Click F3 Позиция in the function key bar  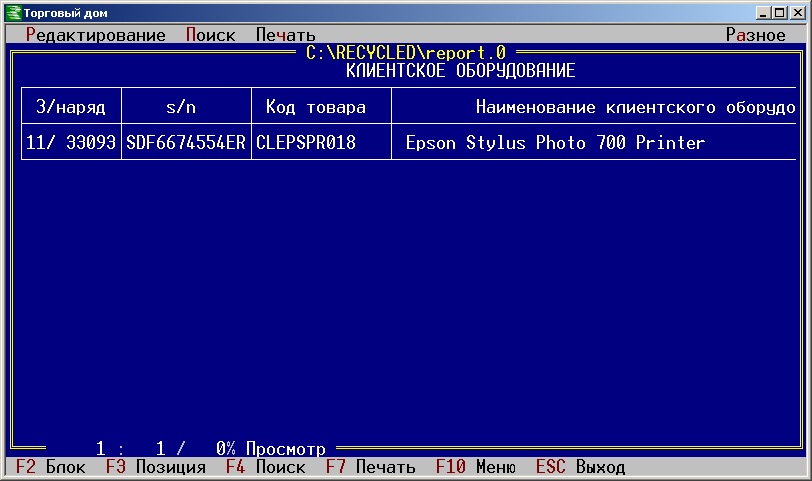point(155,467)
